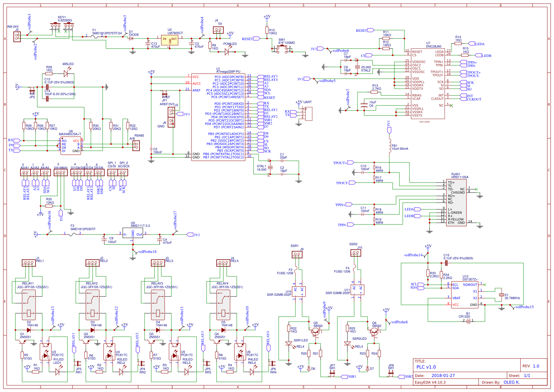Screen dimensions: 554x392
Task: Click the RESET net label
Action: [x=257, y=39]
